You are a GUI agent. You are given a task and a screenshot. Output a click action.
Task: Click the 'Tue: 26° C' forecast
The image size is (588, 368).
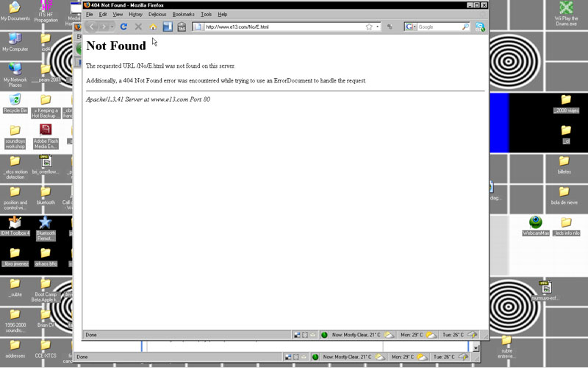(x=448, y=335)
